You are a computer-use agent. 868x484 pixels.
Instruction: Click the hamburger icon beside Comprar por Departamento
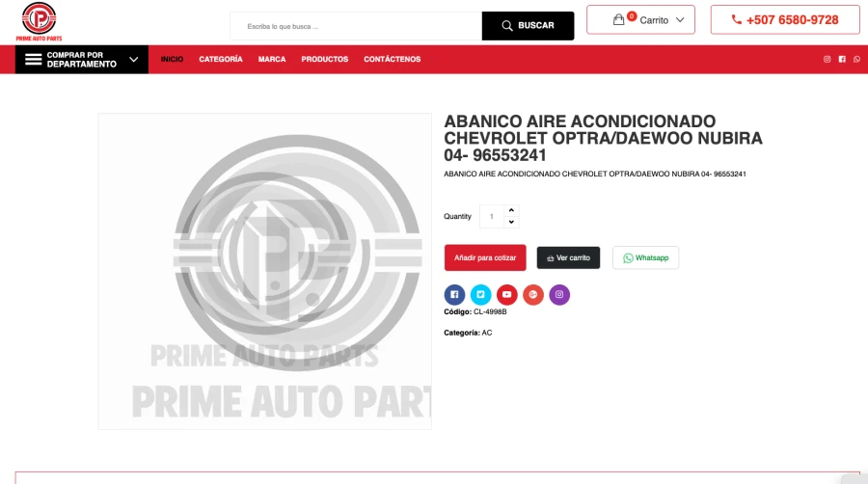pos(33,59)
